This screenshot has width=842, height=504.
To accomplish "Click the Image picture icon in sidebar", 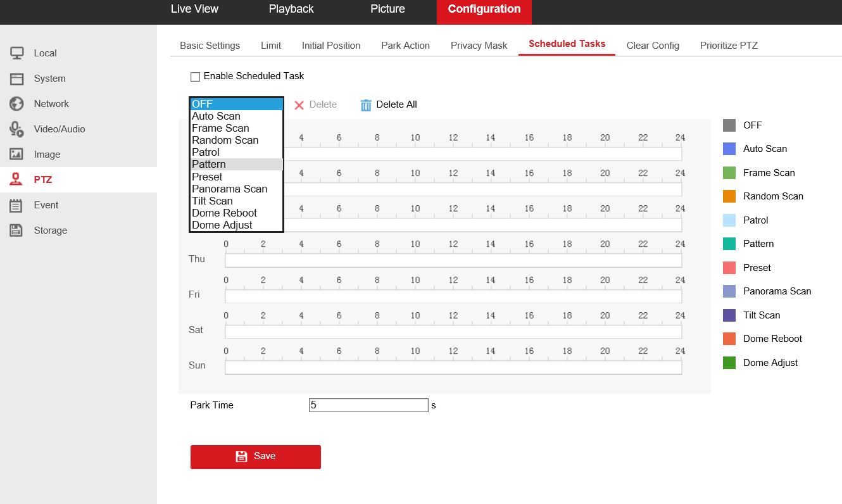I will pyautogui.click(x=16, y=154).
